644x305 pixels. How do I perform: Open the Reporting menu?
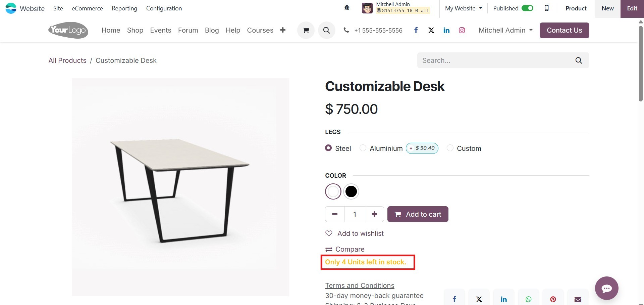[124, 8]
